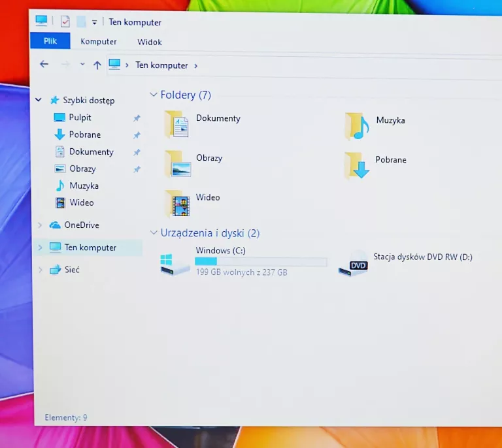The image size is (502, 448).
Task: Click the Back navigation arrow
Action: [44, 64]
